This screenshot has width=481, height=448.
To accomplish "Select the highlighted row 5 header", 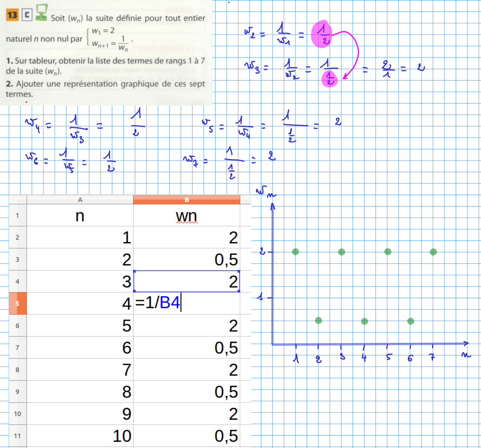I will (17, 303).
